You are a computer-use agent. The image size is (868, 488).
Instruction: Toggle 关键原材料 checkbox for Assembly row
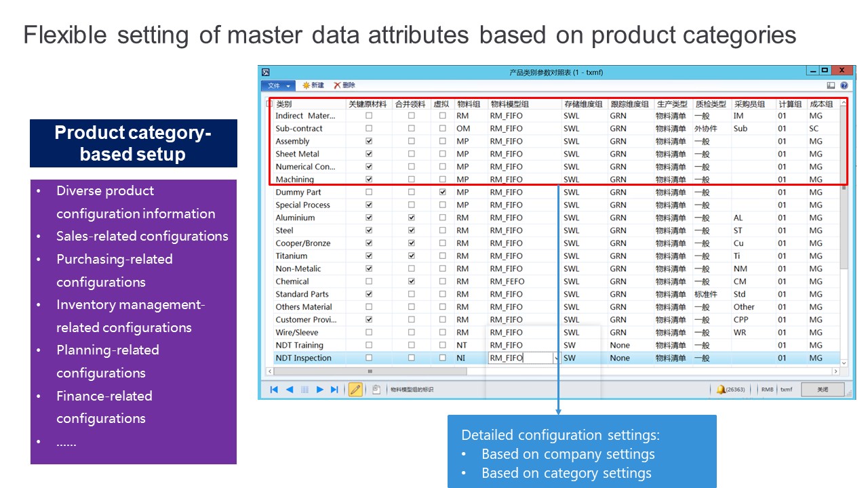click(x=369, y=141)
